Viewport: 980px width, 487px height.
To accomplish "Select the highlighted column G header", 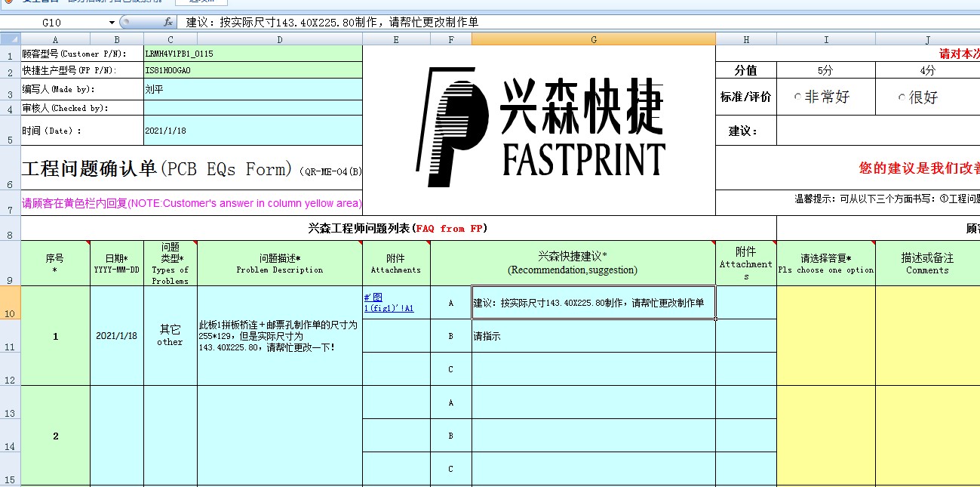I will [594, 39].
